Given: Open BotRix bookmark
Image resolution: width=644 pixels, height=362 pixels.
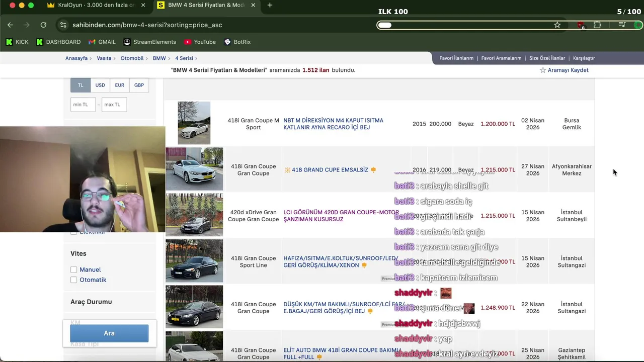Looking at the screenshot, I should coord(237,42).
